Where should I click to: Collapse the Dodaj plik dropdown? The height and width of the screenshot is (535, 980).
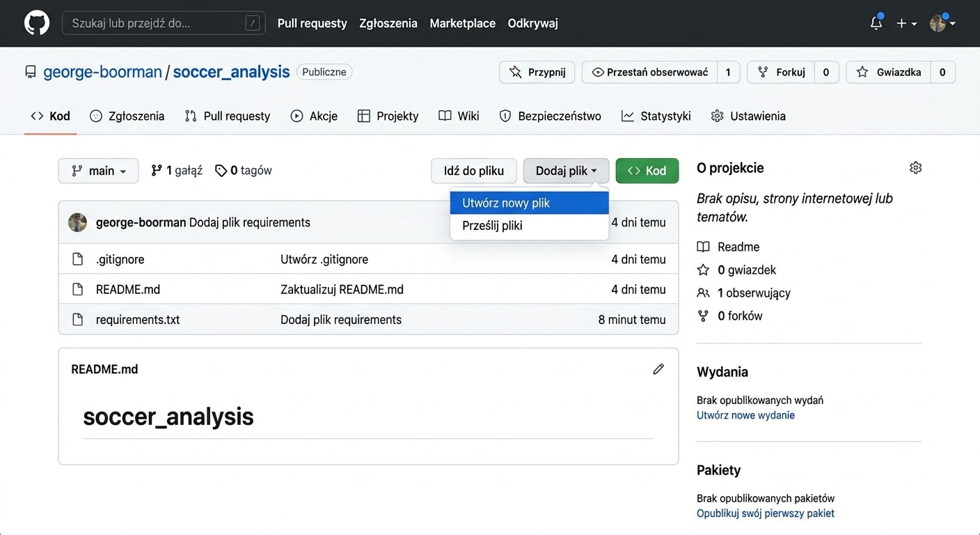(566, 171)
